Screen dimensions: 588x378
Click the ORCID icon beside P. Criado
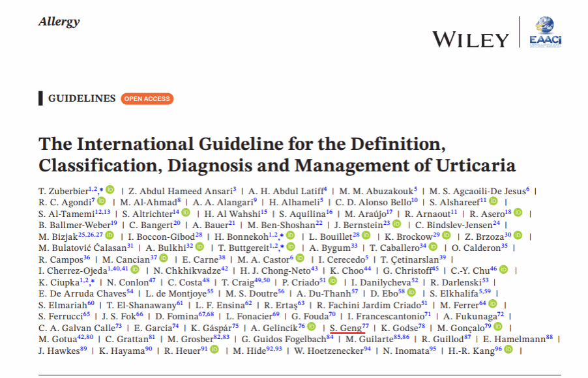[x=332, y=282]
